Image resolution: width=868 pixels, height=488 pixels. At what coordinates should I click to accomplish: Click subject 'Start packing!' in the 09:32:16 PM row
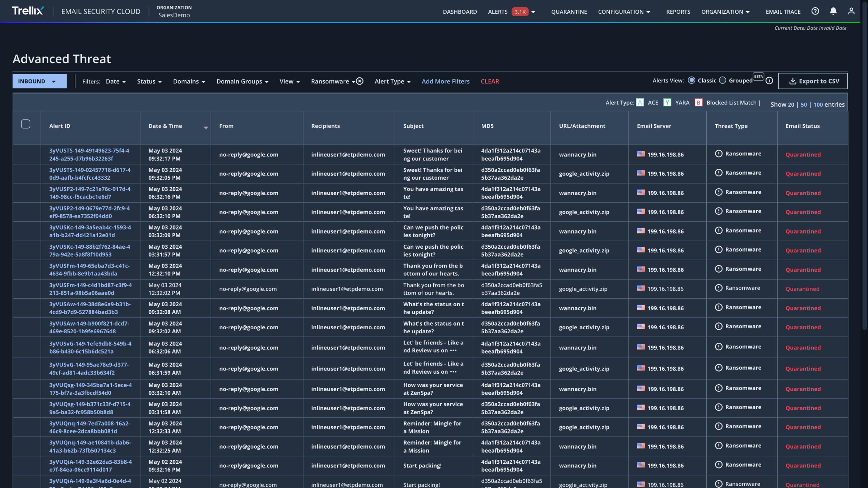422,466
